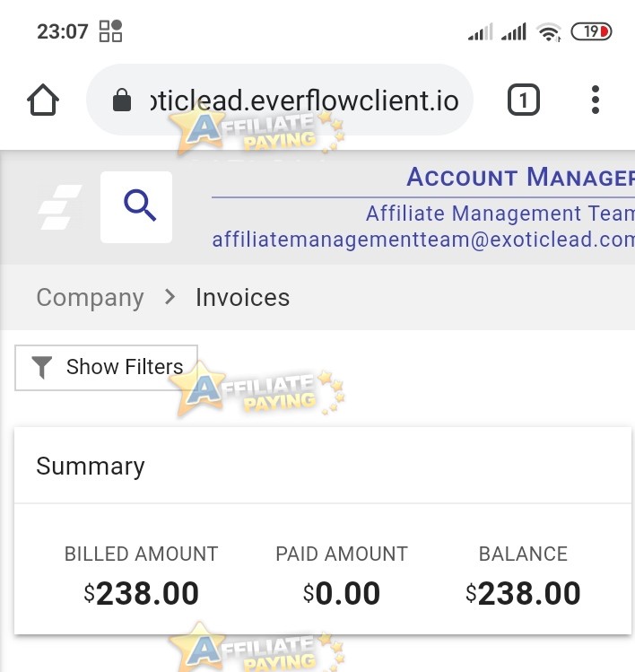Select Invoices in the breadcrumb
This screenshot has height=672, width=635.
tap(242, 298)
